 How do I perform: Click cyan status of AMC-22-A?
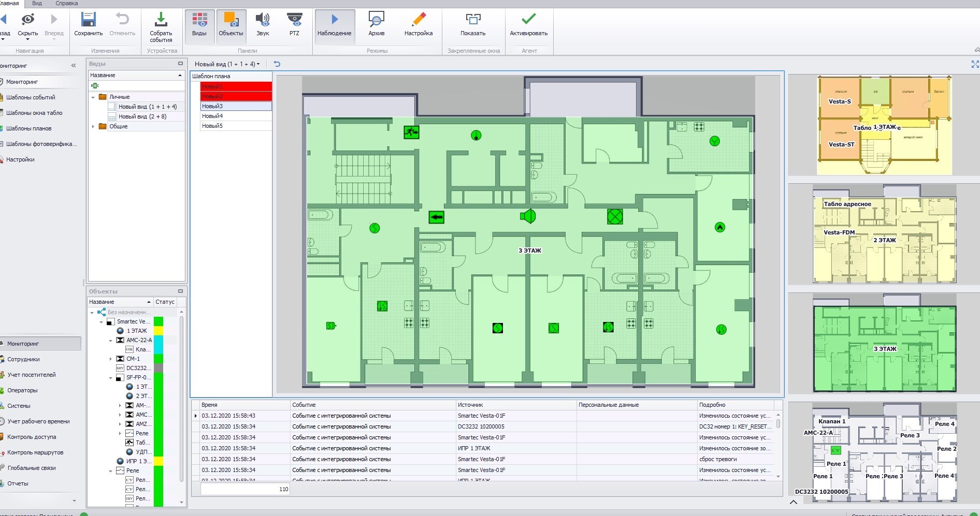[158, 341]
